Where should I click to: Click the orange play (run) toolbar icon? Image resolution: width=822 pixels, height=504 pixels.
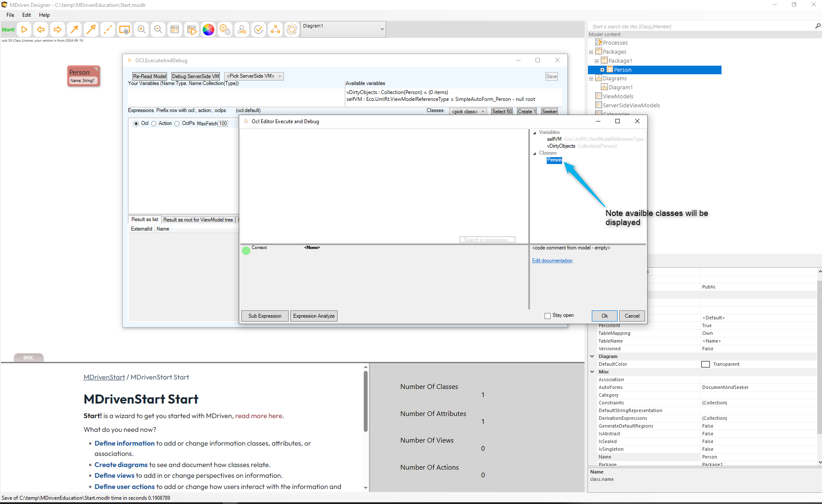[x=24, y=30]
